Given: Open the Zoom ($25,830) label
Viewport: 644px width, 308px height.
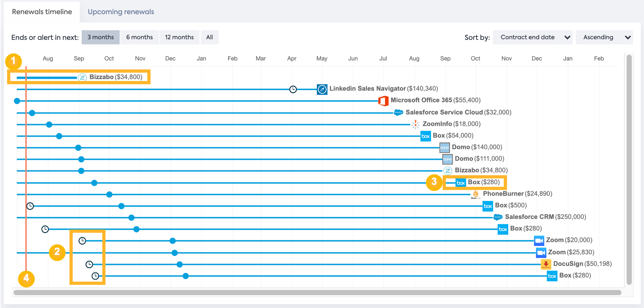Looking at the screenshot, I should [x=571, y=252].
